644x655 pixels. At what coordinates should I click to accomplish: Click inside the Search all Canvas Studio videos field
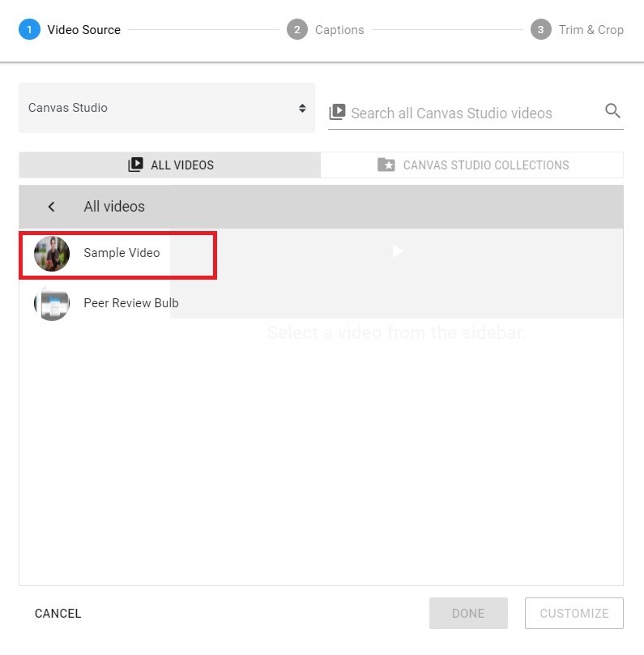click(476, 113)
